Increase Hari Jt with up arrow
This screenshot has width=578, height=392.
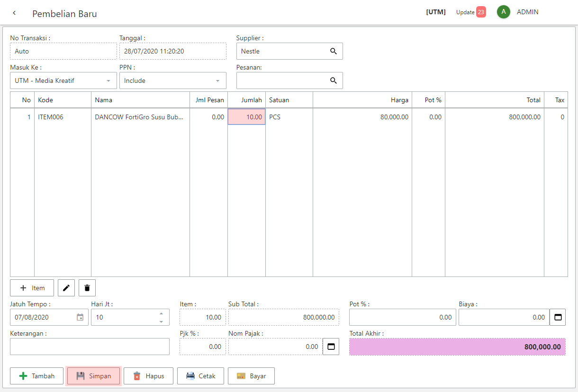click(x=161, y=313)
